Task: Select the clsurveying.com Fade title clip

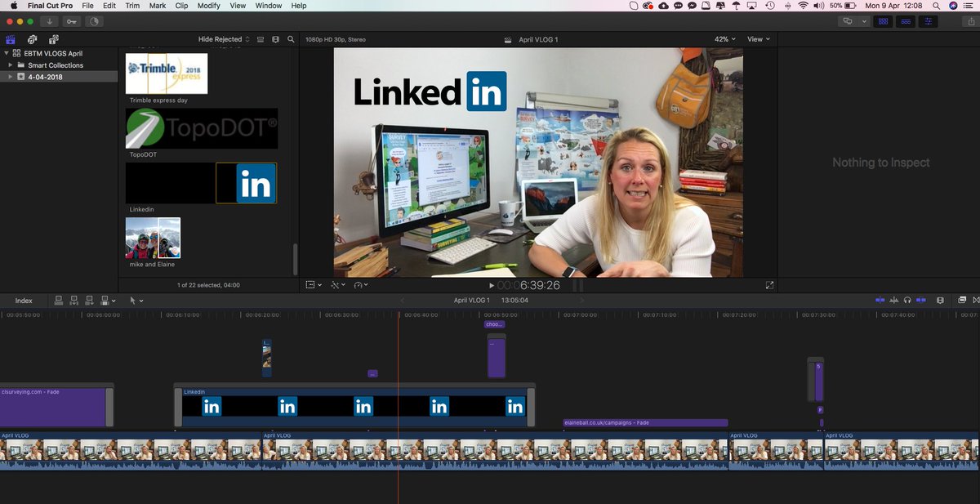Action: click(x=53, y=407)
